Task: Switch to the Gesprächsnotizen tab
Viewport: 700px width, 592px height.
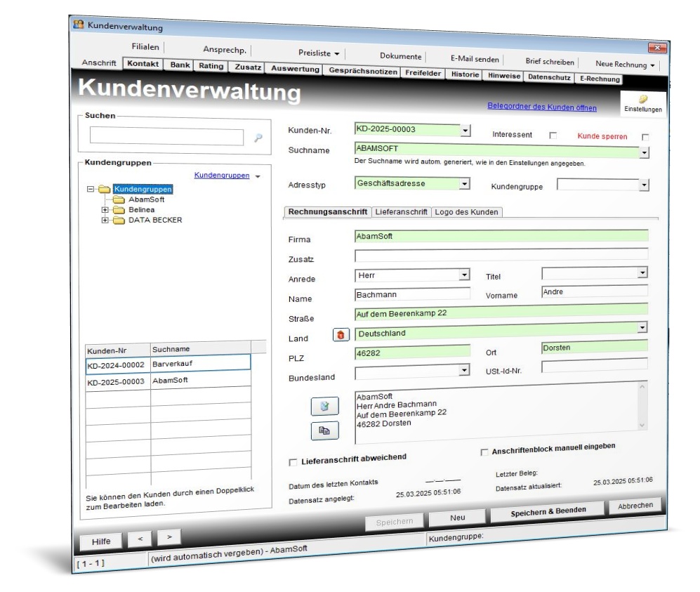Action: (362, 72)
